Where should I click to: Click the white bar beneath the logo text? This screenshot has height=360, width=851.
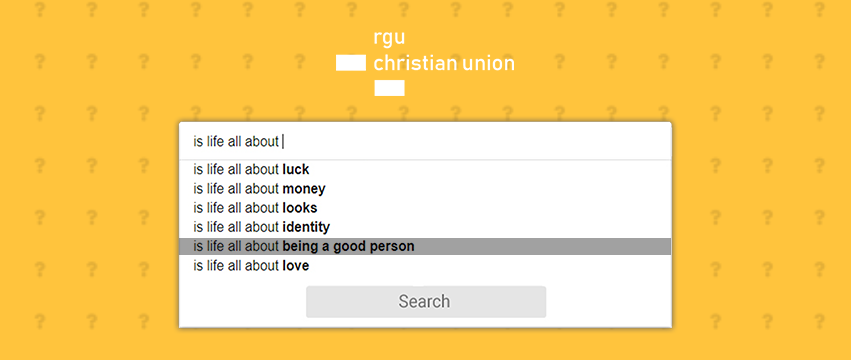(389, 88)
